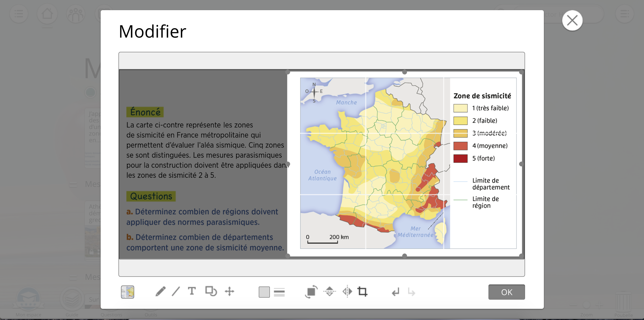644x320 pixels.
Task: Close the Modifier dialog
Action: coord(572,21)
